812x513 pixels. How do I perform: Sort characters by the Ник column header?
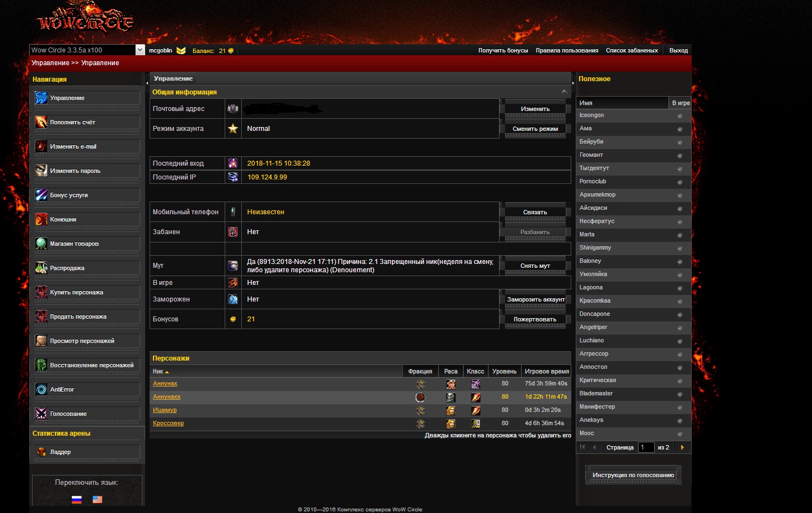(x=158, y=372)
